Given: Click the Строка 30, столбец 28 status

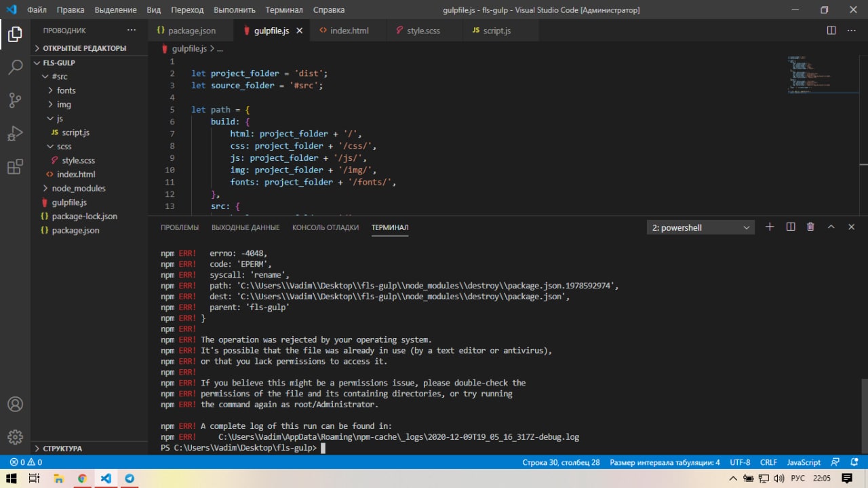Looking at the screenshot, I should point(561,462).
